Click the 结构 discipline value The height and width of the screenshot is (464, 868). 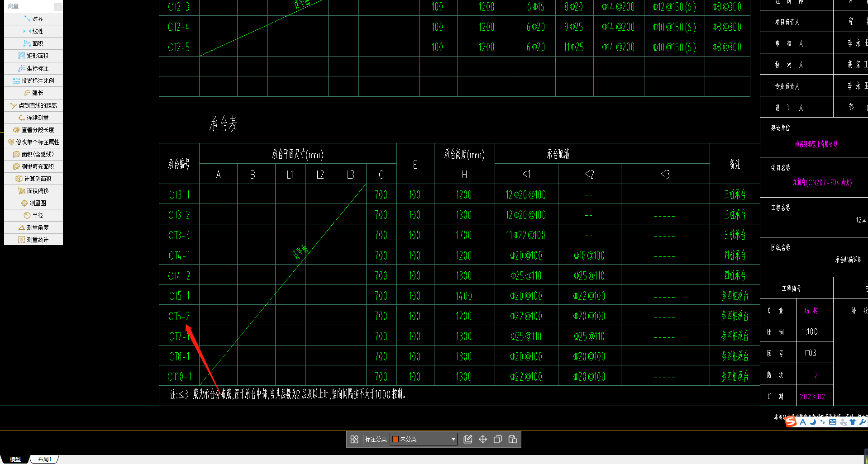(x=811, y=311)
